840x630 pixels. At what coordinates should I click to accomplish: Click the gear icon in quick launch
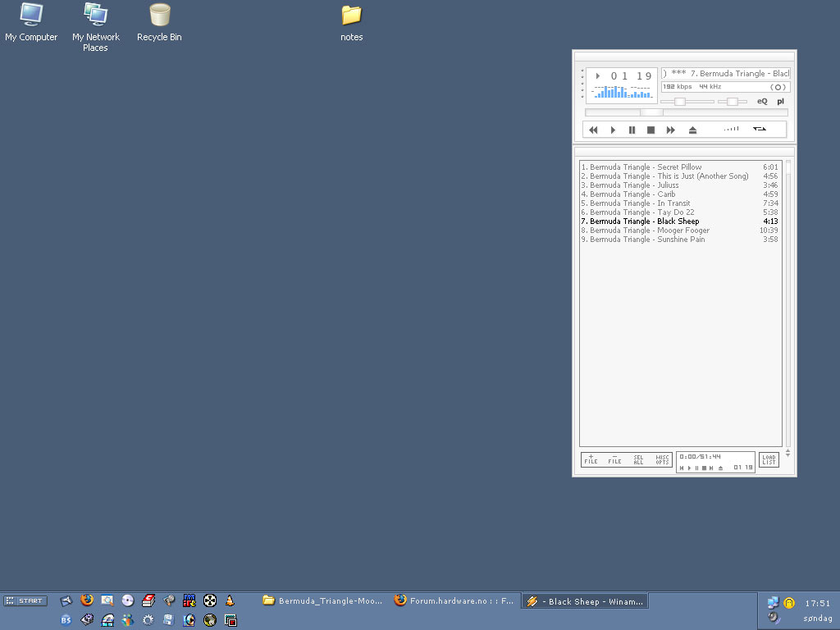(x=148, y=620)
